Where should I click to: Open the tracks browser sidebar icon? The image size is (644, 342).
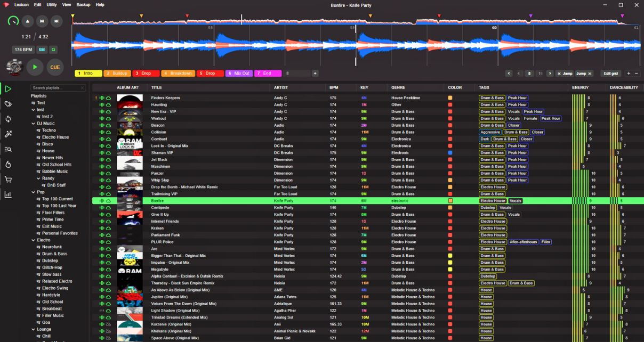coord(8,89)
